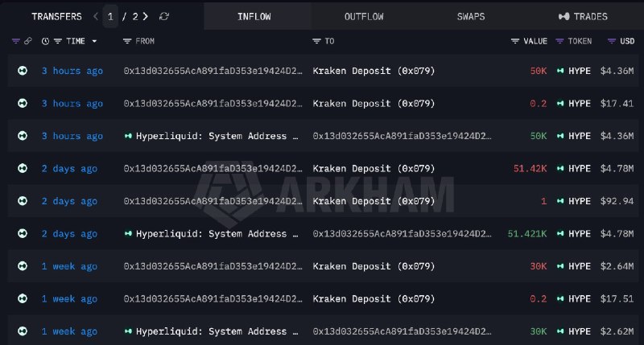Refresh the transfers list
644x345 pixels.
pyautogui.click(x=164, y=16)
